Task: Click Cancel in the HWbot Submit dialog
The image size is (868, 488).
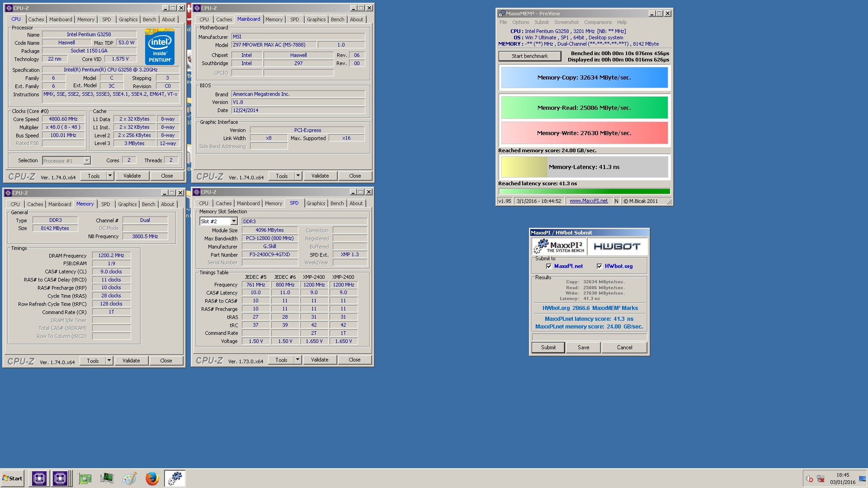Action: point(625,347)
